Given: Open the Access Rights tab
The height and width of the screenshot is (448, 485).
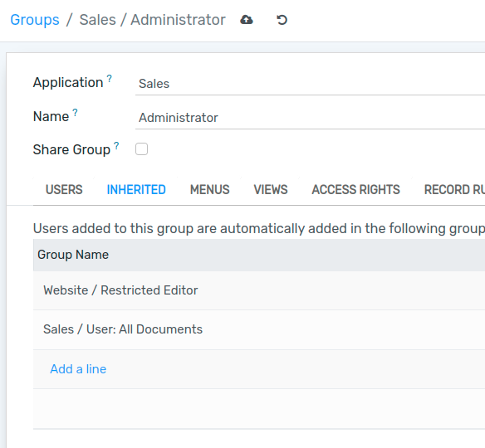Looking at the screenshot, I should tap(355, 190).
